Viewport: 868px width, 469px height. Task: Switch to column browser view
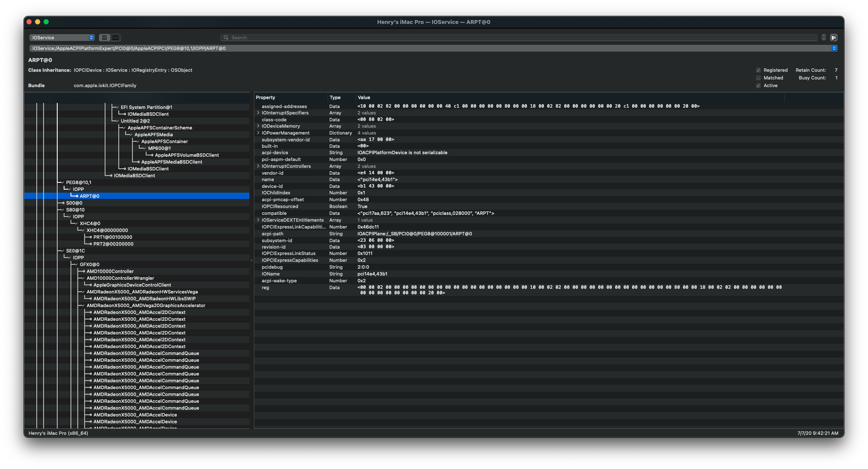pos(115,38)
